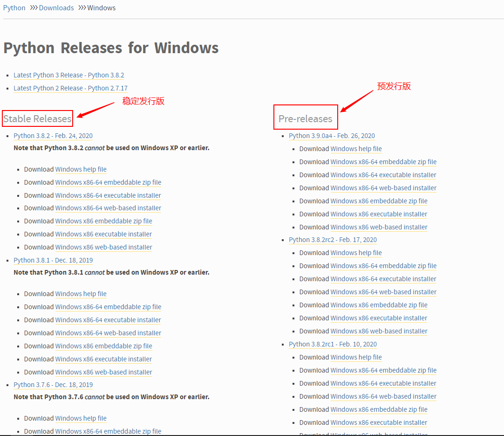Download x86-64 web-based installer for Python 3.8.2rc1

pos(383,396)
